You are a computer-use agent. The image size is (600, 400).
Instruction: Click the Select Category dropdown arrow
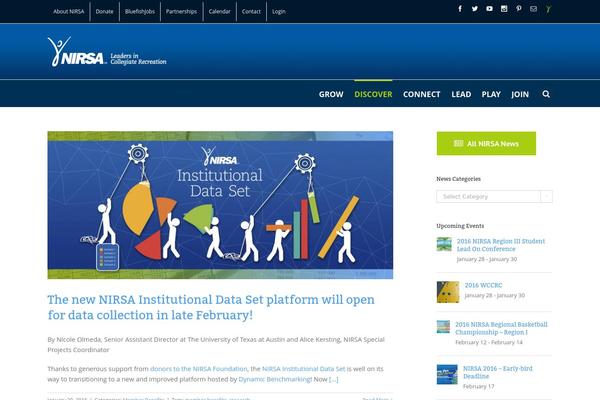(x=546, y=196)
